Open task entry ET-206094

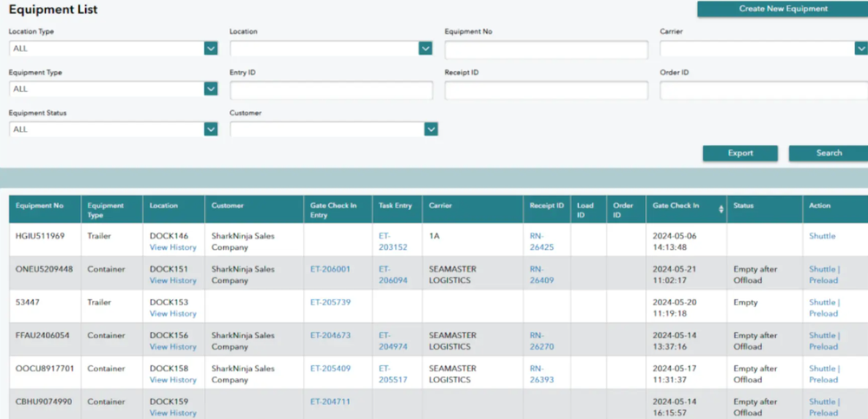pos(393,275)
